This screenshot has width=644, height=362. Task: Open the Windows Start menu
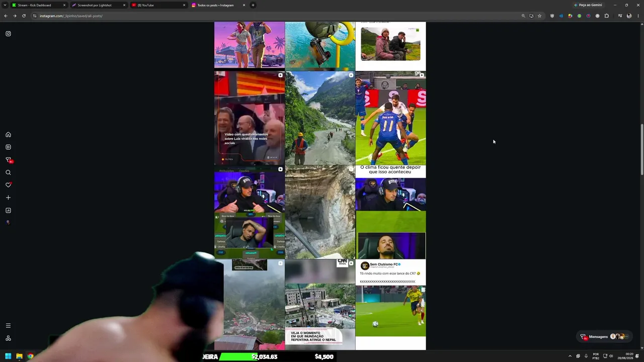coord(8,356)
